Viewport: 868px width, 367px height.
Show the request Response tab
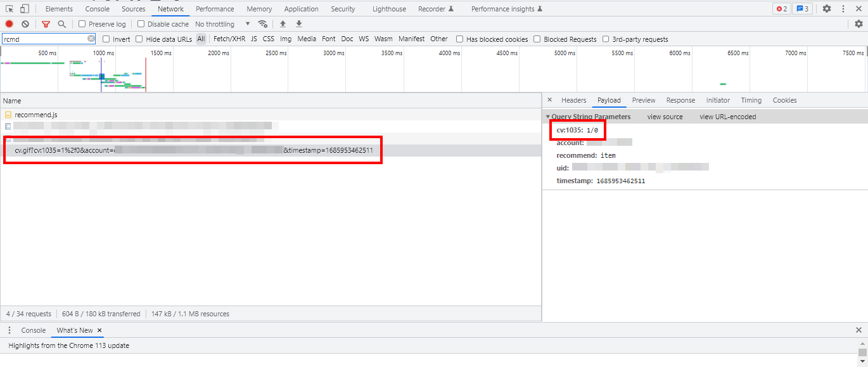[x=680, y=100]
